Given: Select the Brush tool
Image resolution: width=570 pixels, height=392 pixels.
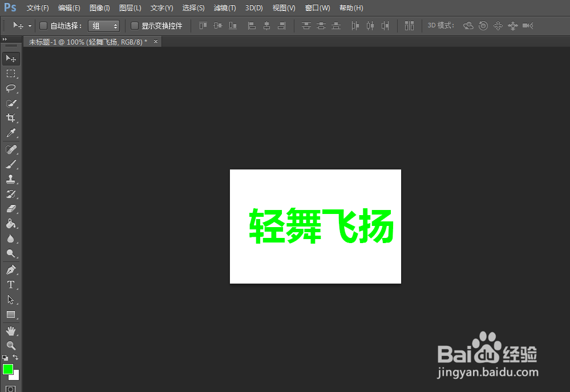Looking at the screenshot, I should pos(11,164).
